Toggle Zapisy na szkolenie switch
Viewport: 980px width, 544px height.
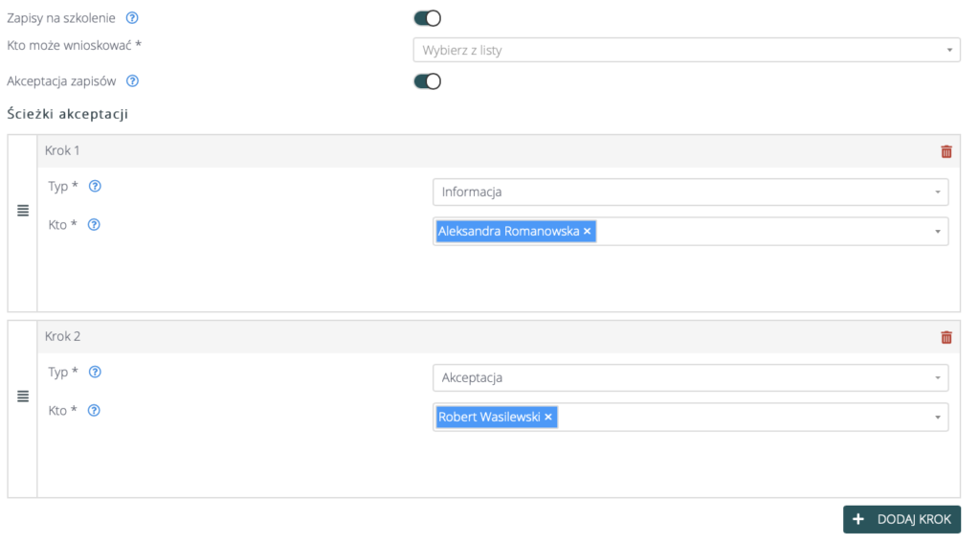point(427,18)
